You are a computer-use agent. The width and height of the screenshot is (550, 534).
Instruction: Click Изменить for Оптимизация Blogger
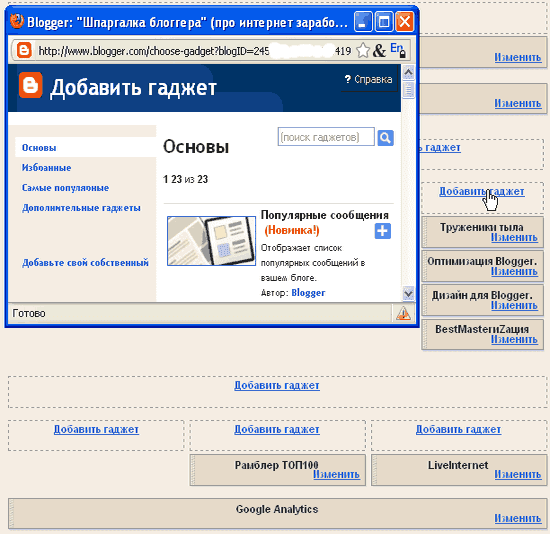point(514,271)
